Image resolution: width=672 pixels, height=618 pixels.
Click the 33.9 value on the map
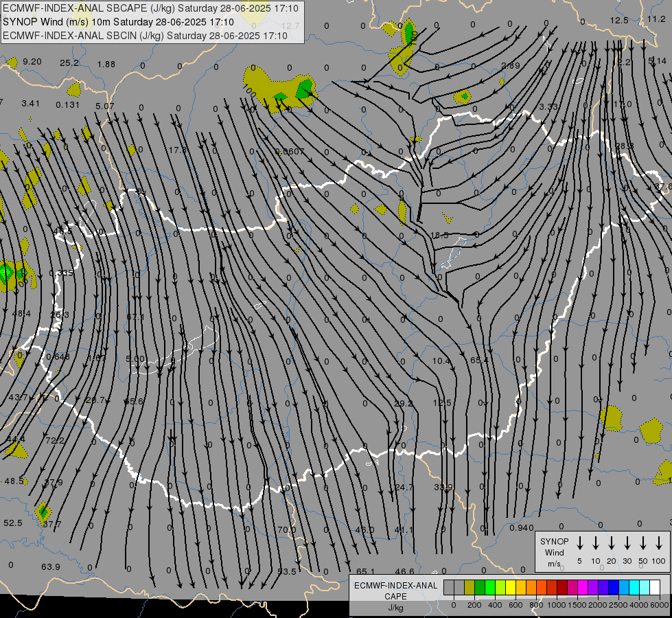pyautogui.click(x=443, y=488)
